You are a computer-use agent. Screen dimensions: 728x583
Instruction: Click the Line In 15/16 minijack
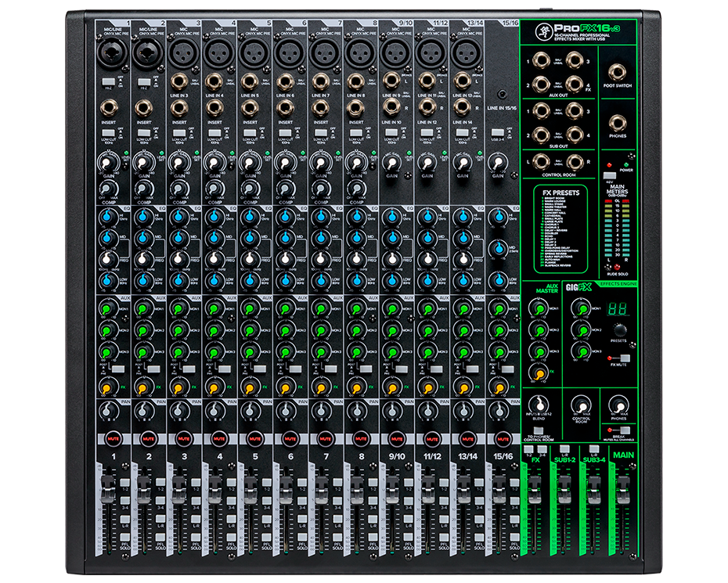tap(502, 94)
